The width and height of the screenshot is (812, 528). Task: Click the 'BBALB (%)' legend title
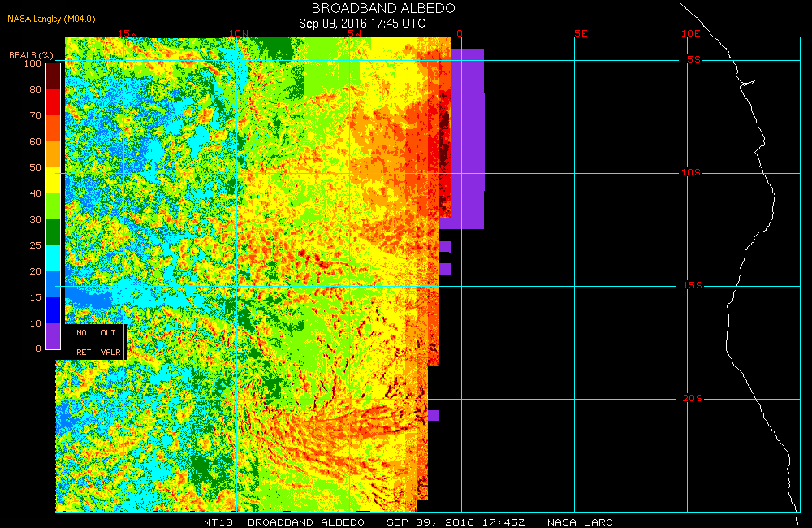[31, 55]
